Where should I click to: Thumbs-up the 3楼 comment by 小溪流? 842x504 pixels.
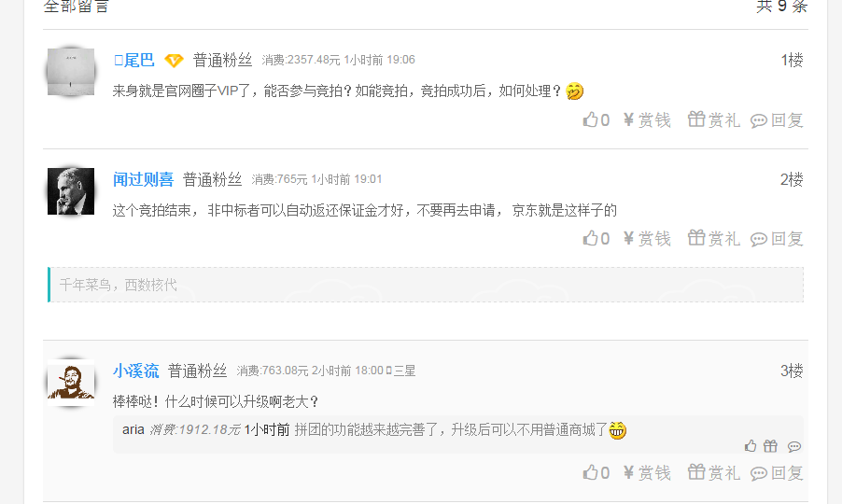click(596, 472)
